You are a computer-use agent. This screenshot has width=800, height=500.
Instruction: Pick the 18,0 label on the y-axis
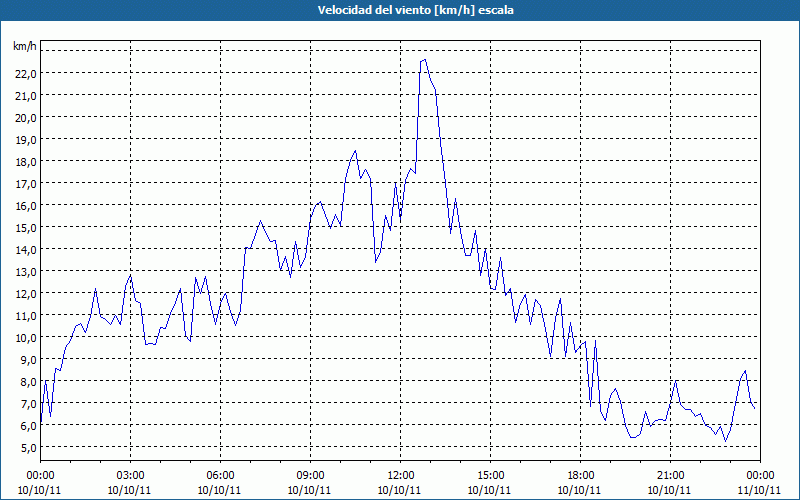click(26, 162)
